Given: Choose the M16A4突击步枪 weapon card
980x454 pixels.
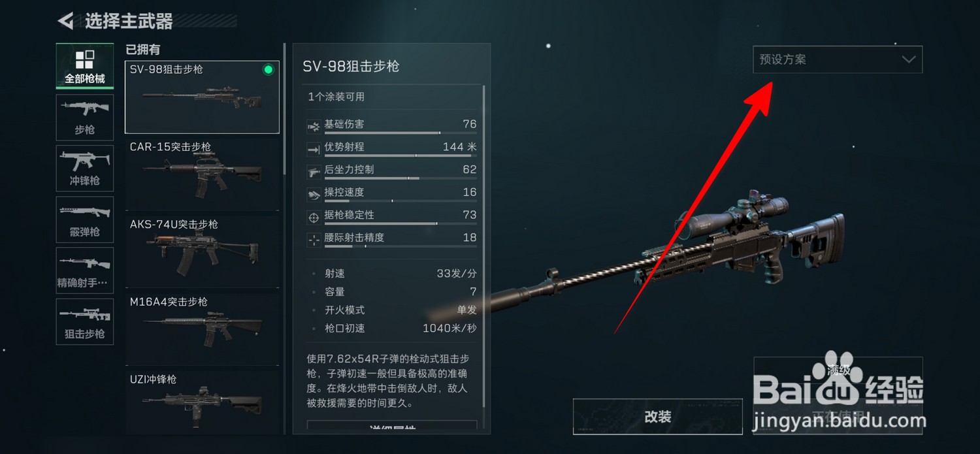Looking at the screenshot, I should click(202, 329).
